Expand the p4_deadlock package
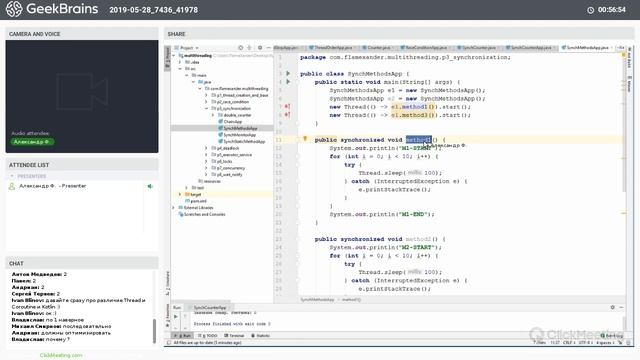This screenshot has height=360, width=640. [x=207, y=148]
